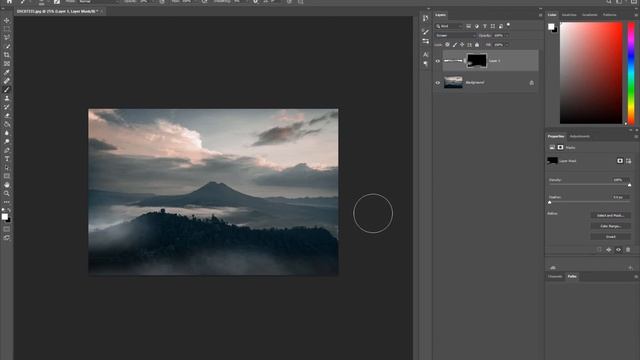Toggle lock position in Layers panel
The width and height of the screenshot is (640, 360).
point(462,45)
